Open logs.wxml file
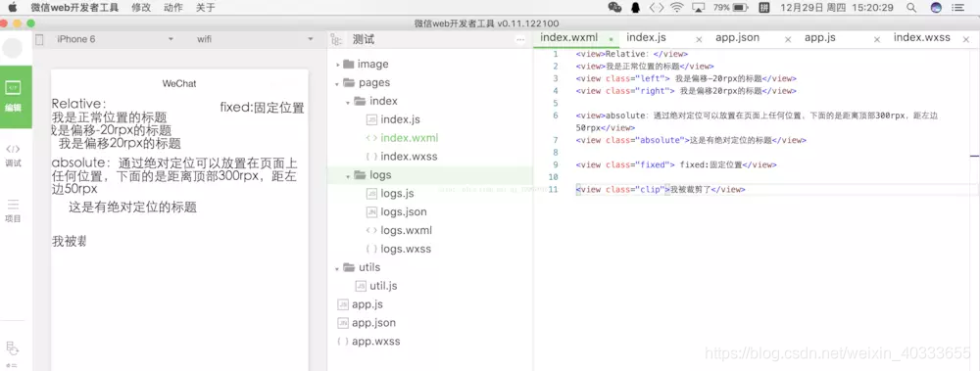The height and width of the screenshot is (371, 980). pos(407,230)
